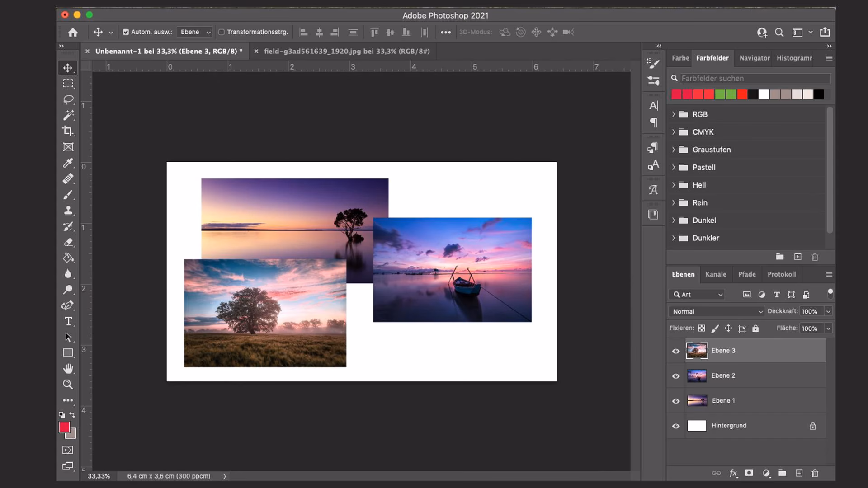
Task: Select the Lasso tool
Action: pos(68,99)
